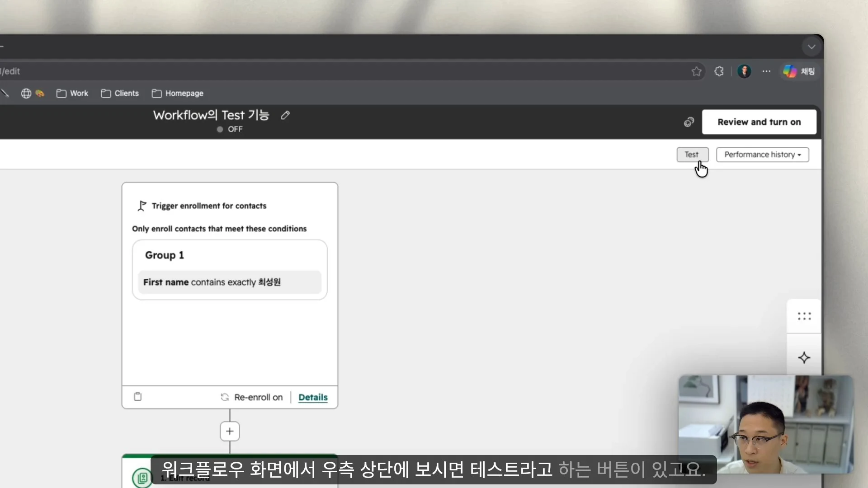Open the Copilot 채팅 button

(799, 71)
